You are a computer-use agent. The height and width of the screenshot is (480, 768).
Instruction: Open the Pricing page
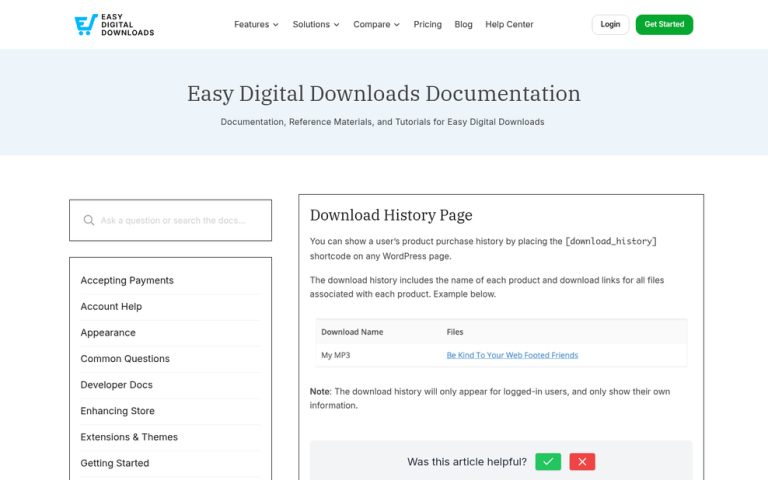click(428, 24)
